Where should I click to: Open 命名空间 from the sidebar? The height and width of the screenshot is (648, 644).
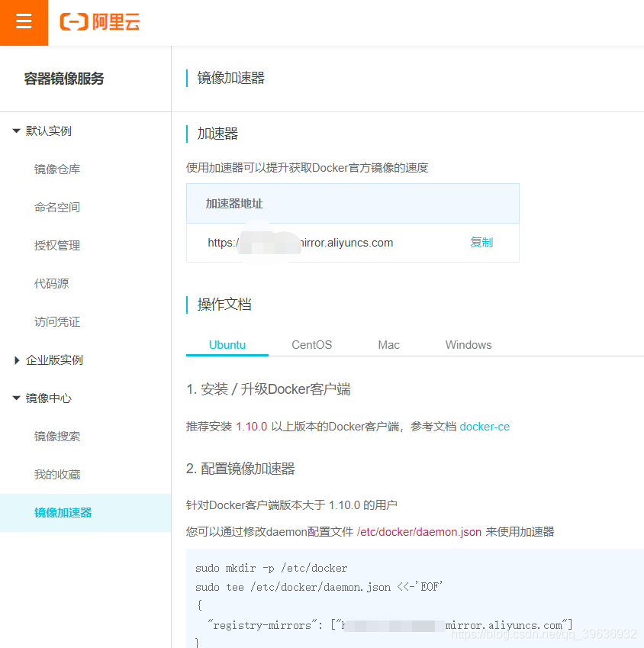pyautogui.click(x=56, y=207)
